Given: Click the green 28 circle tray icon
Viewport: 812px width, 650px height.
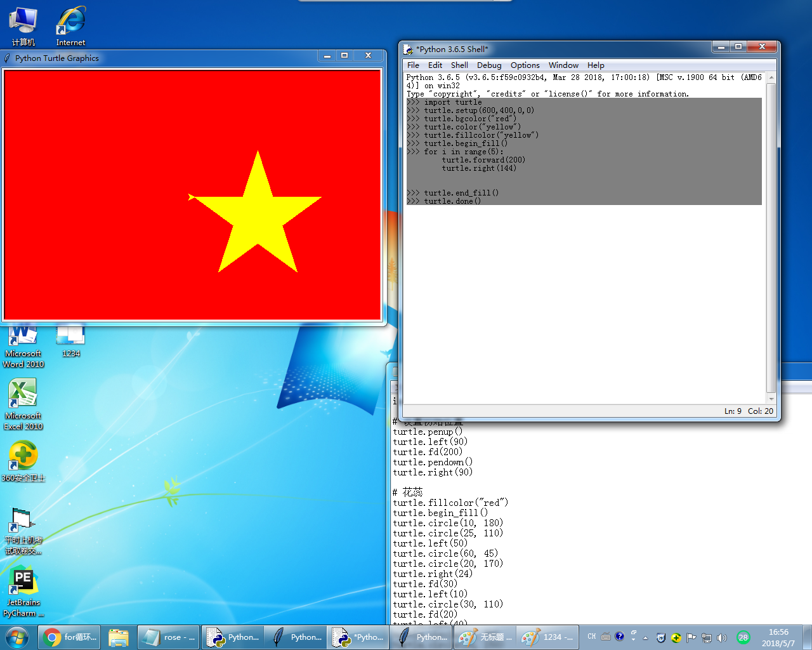Looking at the screenshot, I should pyautogui.click(x=743, y=637).
